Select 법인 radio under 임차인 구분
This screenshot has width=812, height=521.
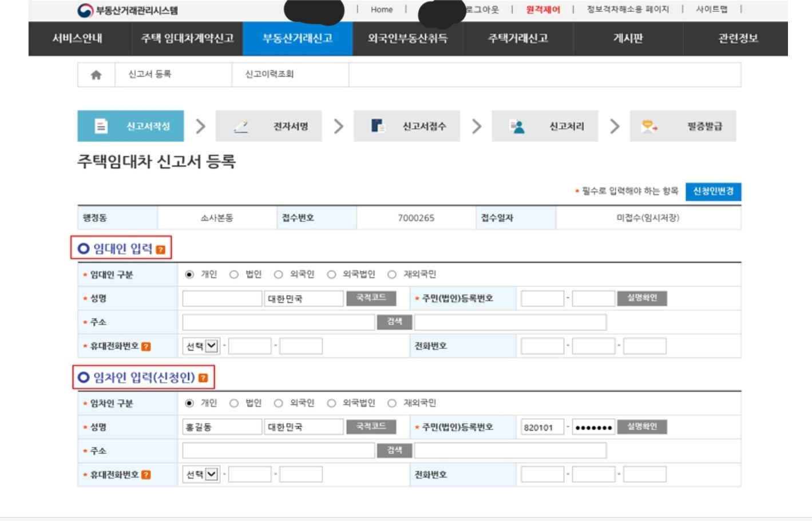(233, 403)
